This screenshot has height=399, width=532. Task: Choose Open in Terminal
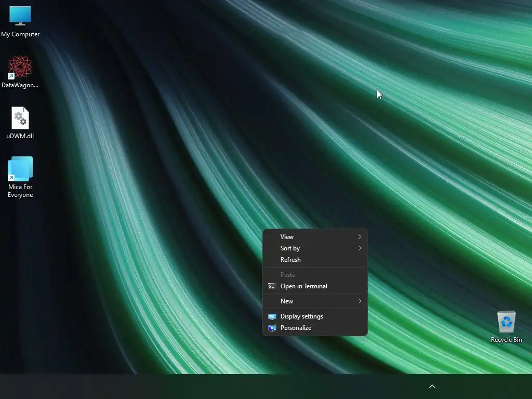coord(315,286)
